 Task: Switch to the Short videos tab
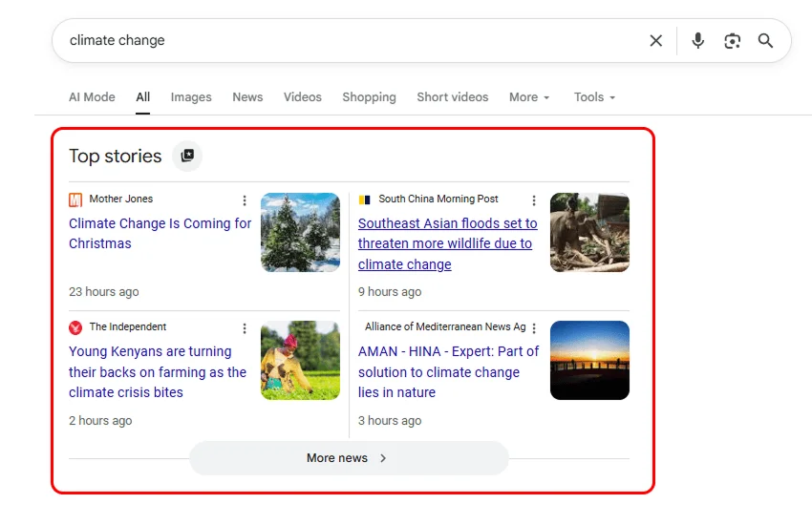[453, 96]
